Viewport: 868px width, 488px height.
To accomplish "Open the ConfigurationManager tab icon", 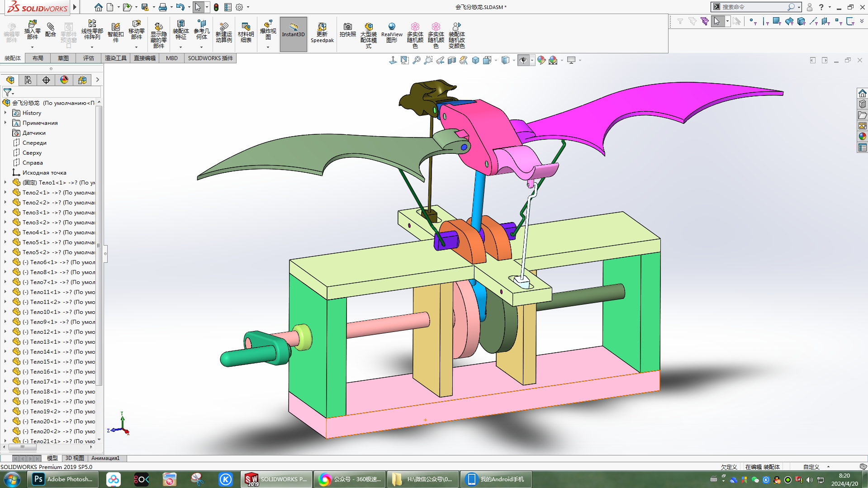I will click(28, 80).
